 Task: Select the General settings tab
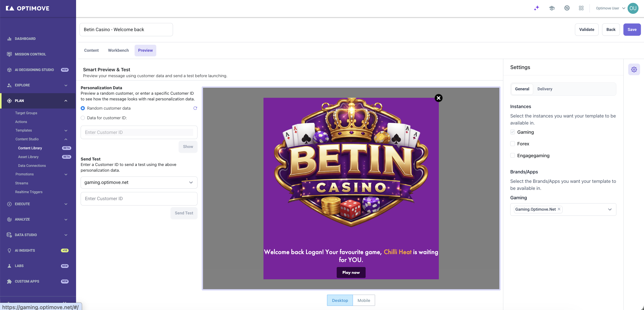click(x=522, y=89)
